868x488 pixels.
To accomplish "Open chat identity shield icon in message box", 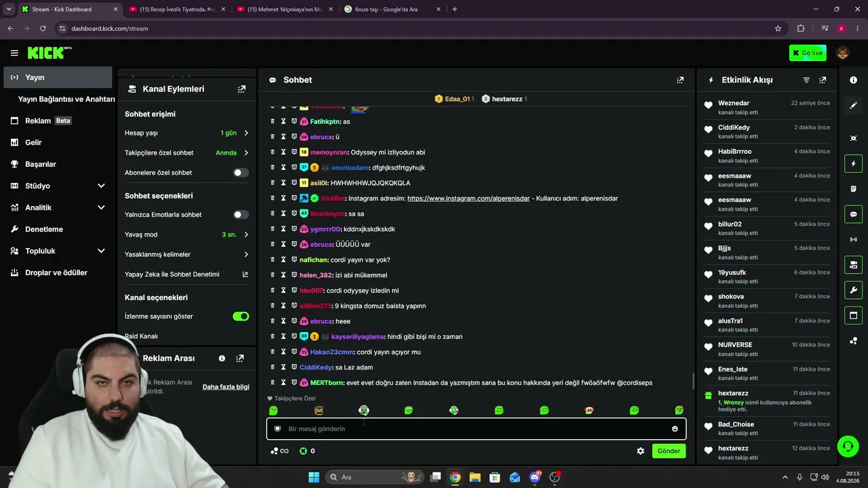I will [x=277, y=428].
